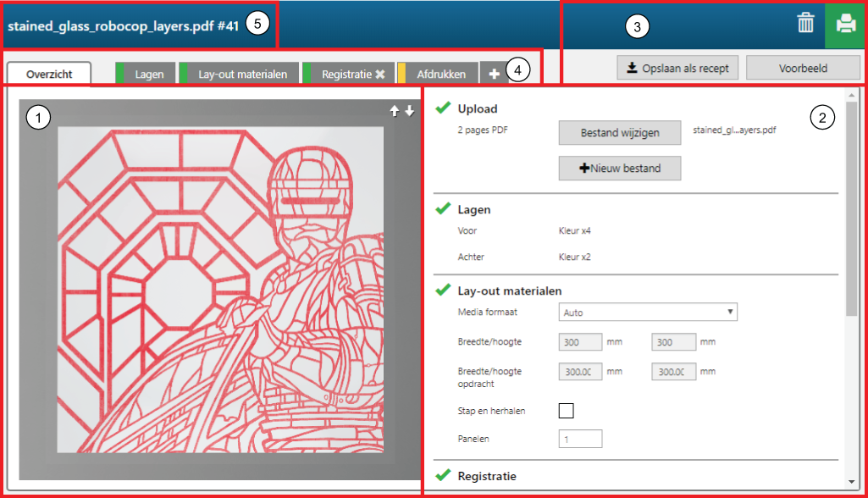This screenshot has height=498, width=868.
Task: Move preview down with down arrow
Action: pos(410,111)
